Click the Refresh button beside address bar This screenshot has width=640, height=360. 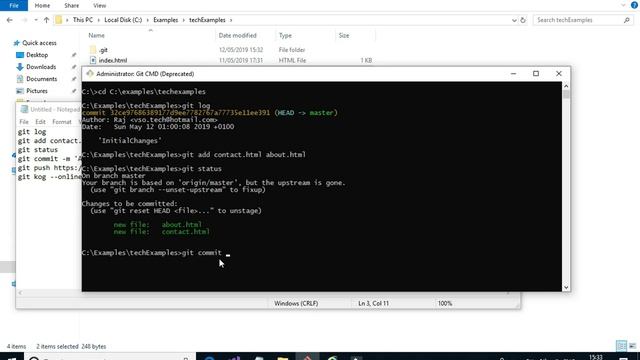tap(523, 20)
